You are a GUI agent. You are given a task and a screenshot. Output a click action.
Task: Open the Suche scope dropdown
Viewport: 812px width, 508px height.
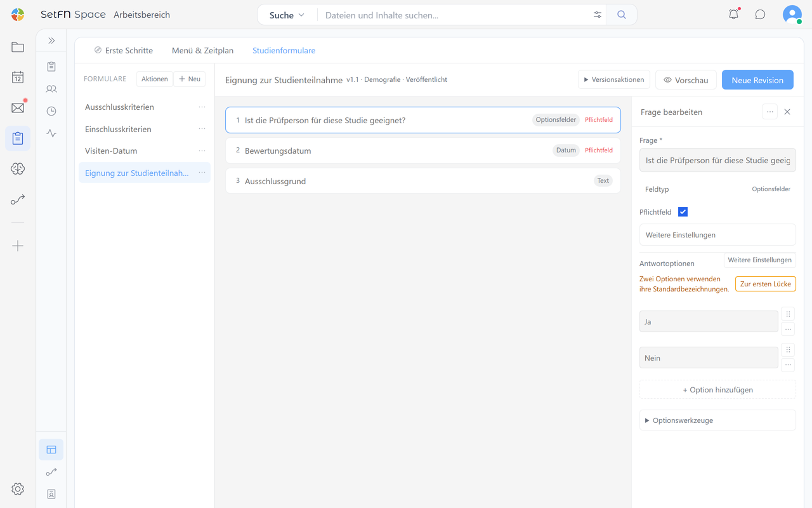[x=287, y=15]
